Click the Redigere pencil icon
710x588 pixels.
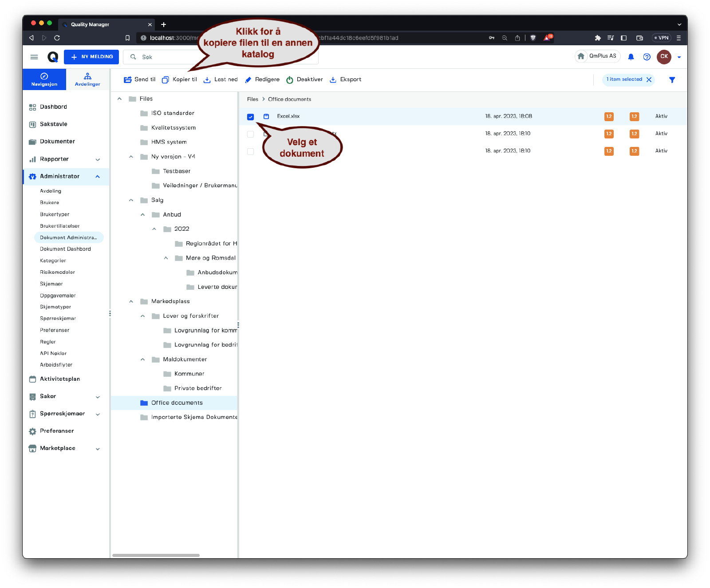(x=248, y=80)
